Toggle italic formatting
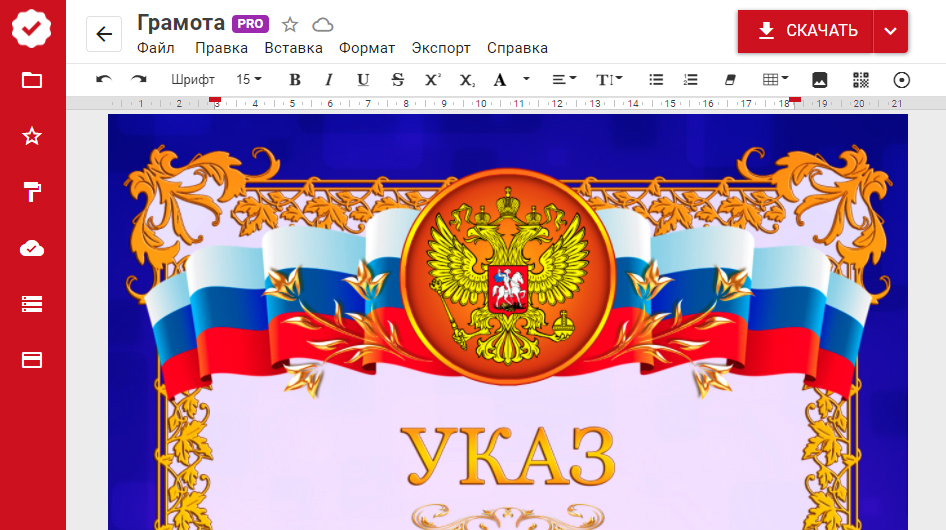946x530 pixels. (329, 80)
